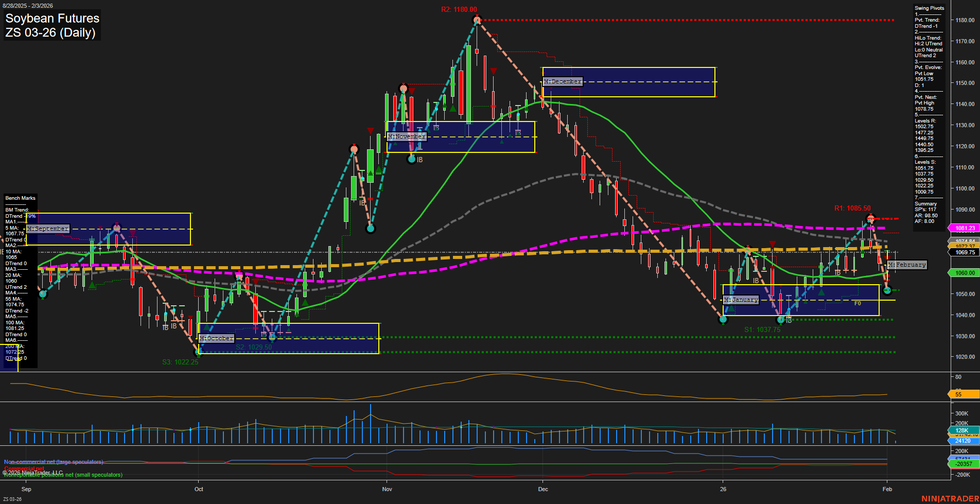The height and width of the screenshot is (504, 980).
Task: Open the M:December month marker label
Action: pyautogui.click(x=562, y=81)
